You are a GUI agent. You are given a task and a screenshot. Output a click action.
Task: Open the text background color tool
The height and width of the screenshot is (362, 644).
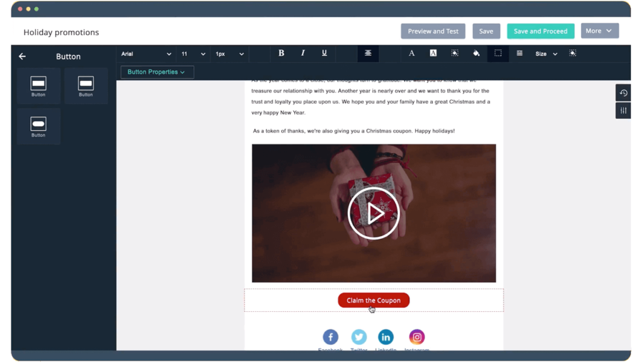433,53
